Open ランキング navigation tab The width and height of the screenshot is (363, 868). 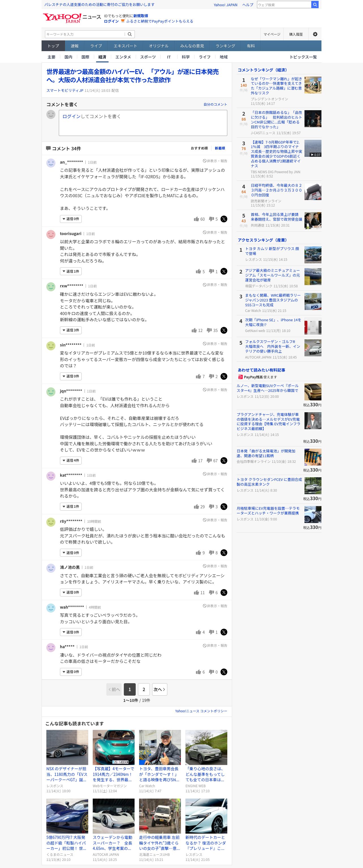pos(226,46)
